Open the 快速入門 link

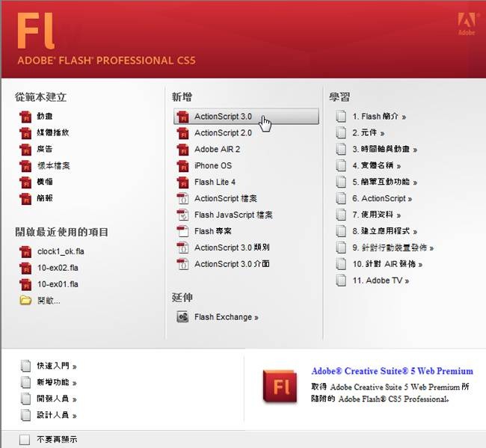[x=57, y=366]
